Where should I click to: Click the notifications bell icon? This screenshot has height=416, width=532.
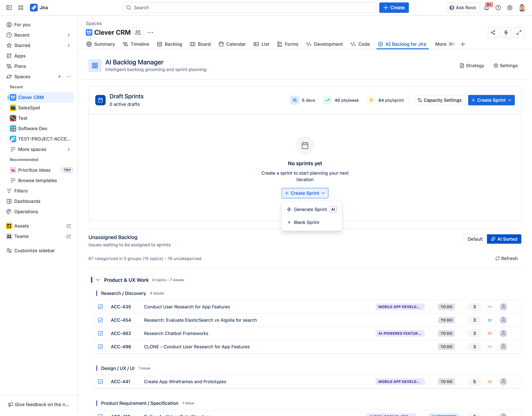coord(486,8)
